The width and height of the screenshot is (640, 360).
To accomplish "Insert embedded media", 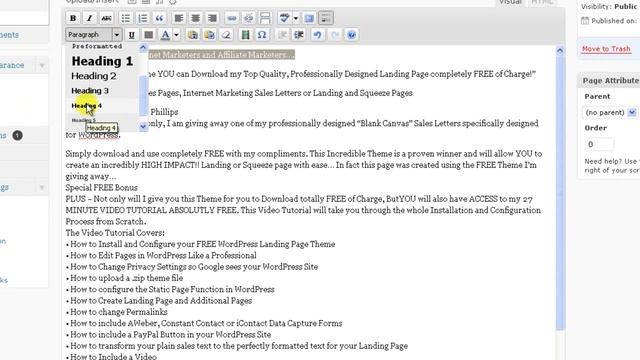I will (245, 35).
